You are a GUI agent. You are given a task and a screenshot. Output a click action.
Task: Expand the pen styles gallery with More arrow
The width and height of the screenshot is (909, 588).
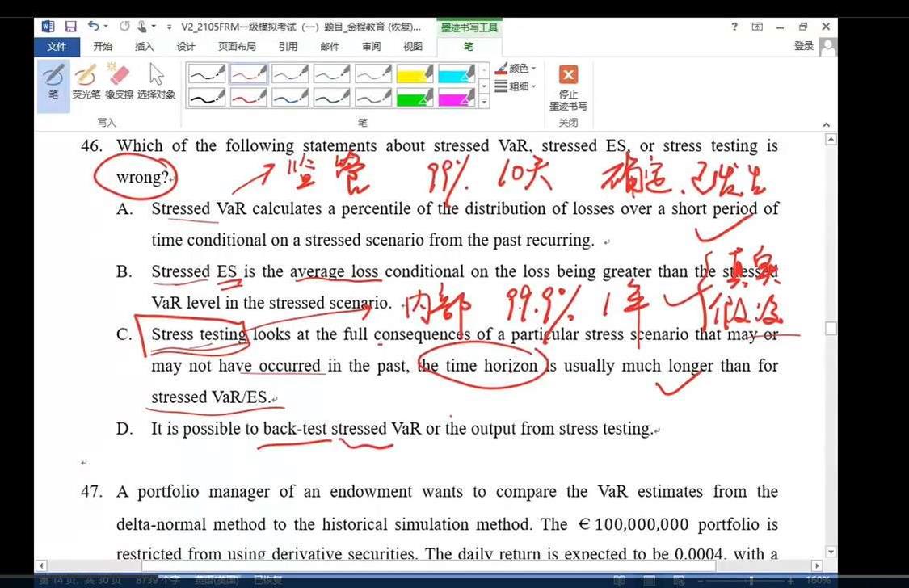pos(484,102)
